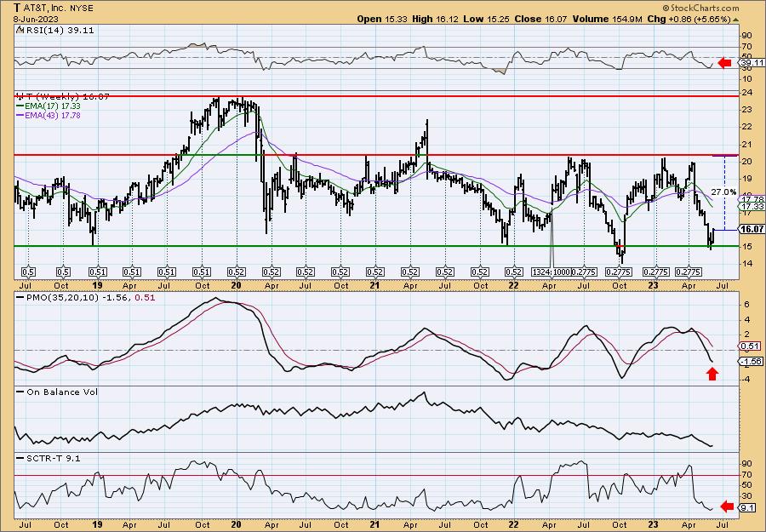
Task: Click the 8-Jun-2023 chart date
Action: (x=37, y=19)
